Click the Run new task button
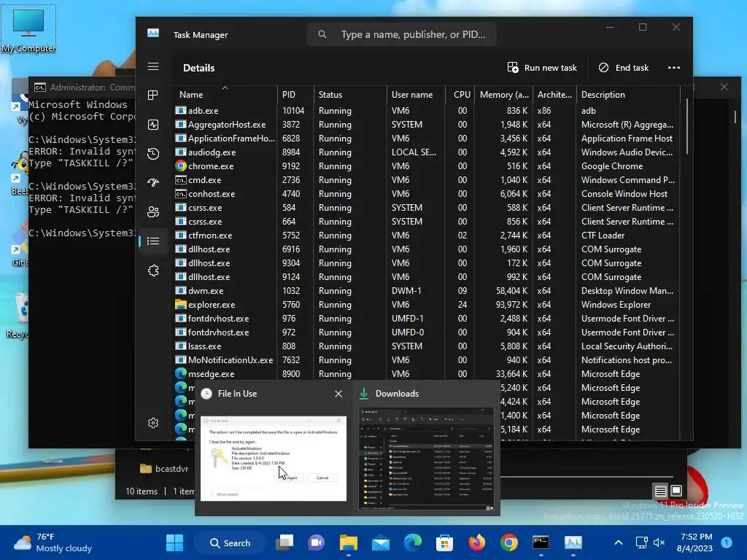 pyautogui.click(x=542, y=68)
